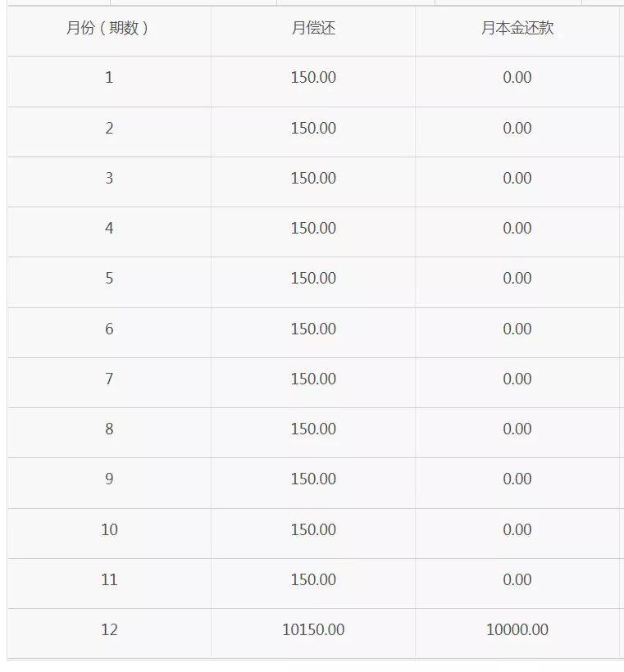Viewport: 624px width, 672px height.
Task: Select period 12 row number
Action: click(109, 629)
